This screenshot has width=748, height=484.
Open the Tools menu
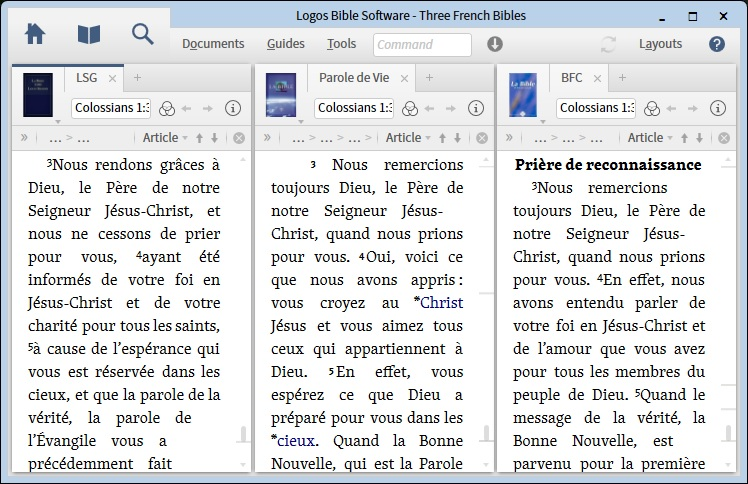pyautogui.click(x=341, y=44)
